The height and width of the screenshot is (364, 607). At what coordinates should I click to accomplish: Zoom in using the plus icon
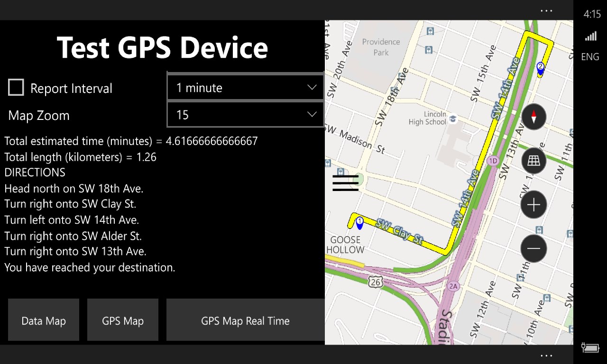[x=533, y=205]
